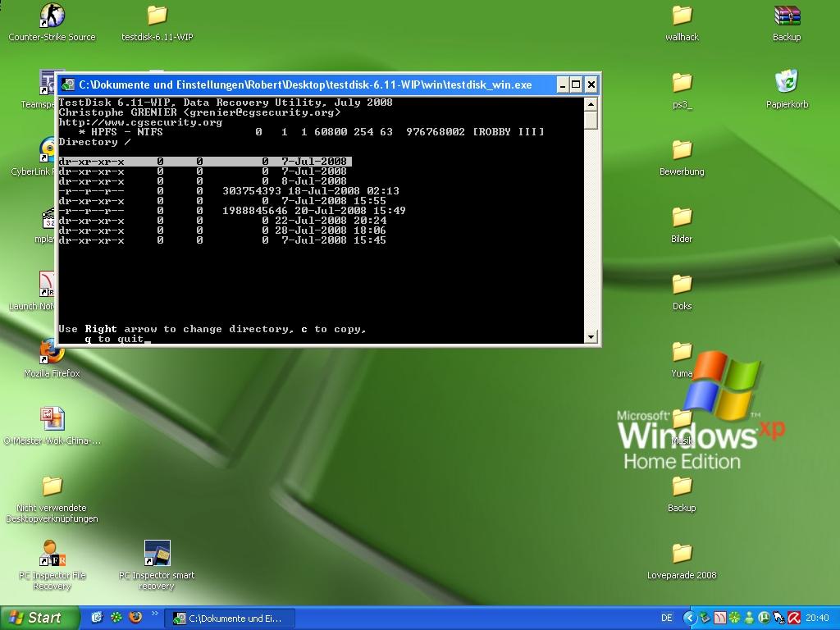Click the DE language indicator
840x630 pixels.
pyautogui.click(x=666, y=618)
